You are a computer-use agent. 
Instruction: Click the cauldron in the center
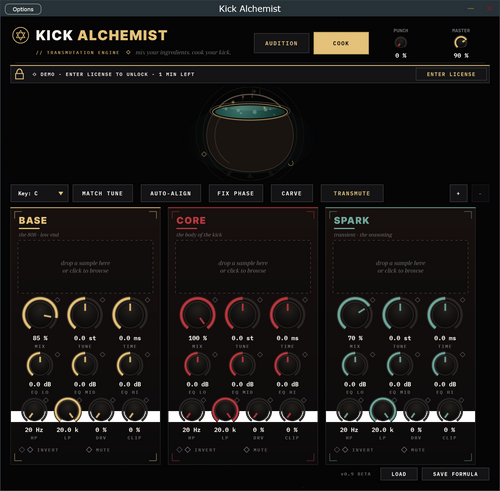tap(250, 134)
